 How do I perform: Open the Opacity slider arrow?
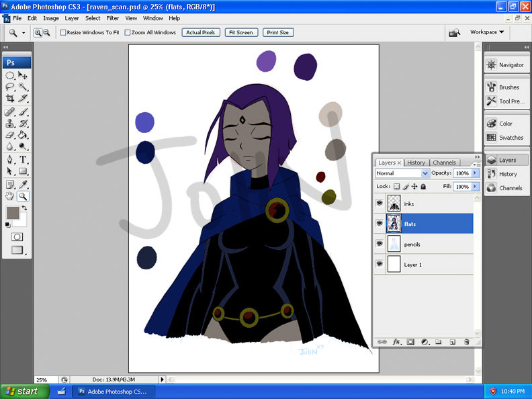pos(475,173)
